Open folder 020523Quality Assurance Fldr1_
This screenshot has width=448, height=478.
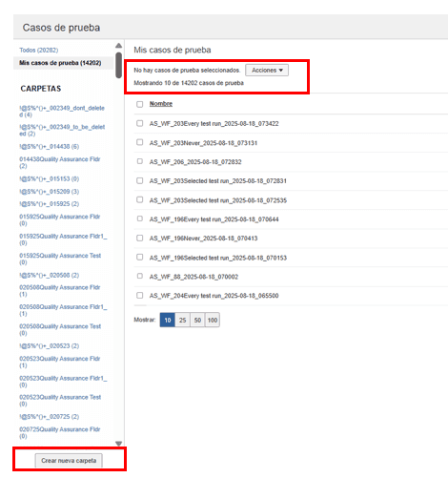pos(63,382)
